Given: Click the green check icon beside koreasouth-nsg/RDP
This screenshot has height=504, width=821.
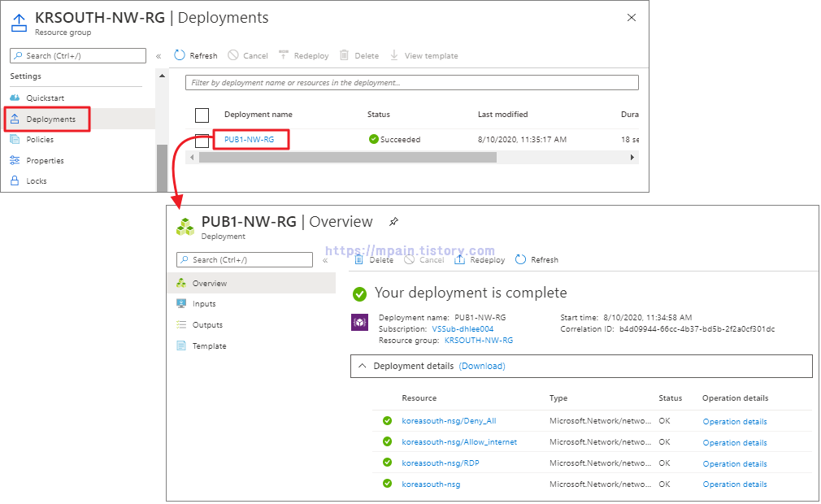Looking at the screenshot, I should click(x=387, y=462).
